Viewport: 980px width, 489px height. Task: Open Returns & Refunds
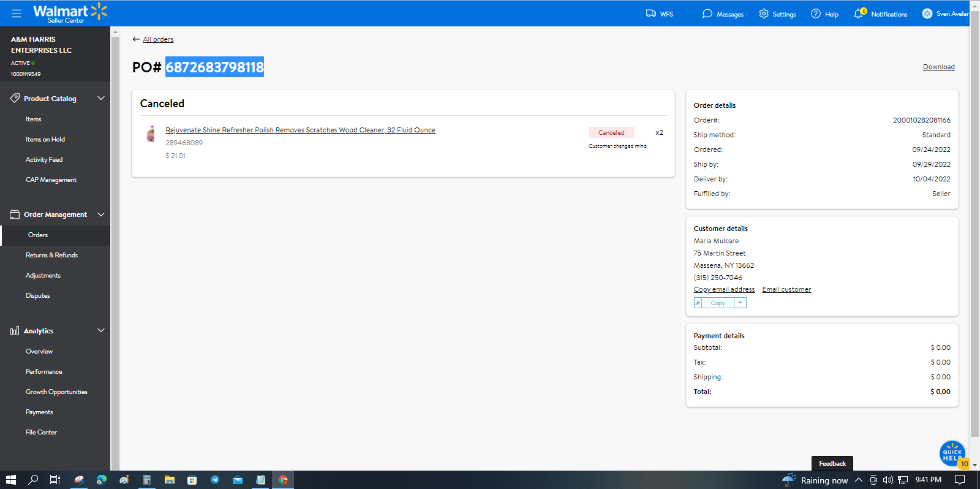point(51,255)
